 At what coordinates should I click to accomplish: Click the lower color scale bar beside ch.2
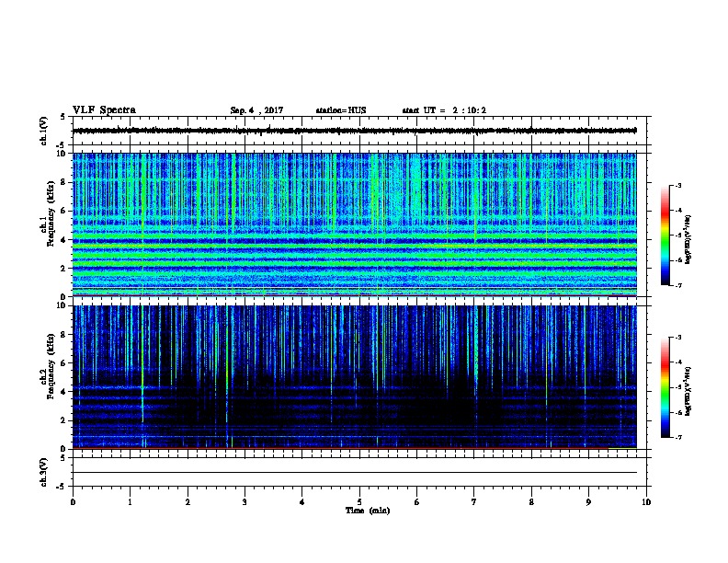tap(665, 387)
